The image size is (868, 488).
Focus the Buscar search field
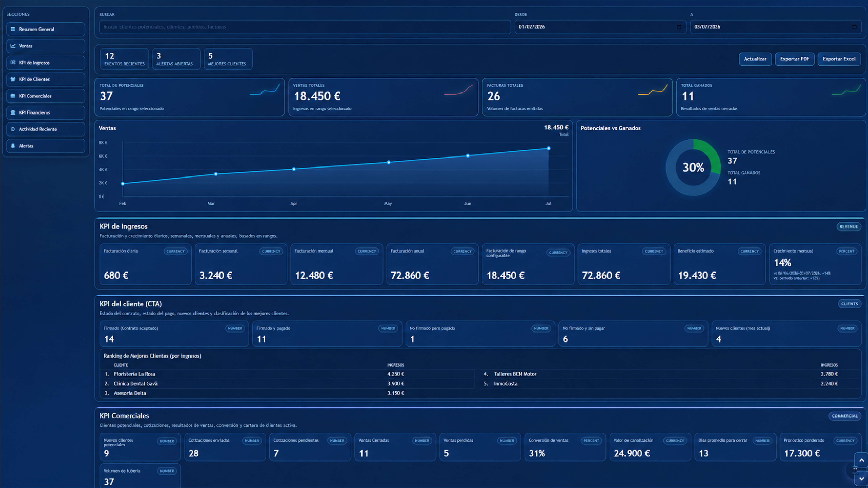(x=305, y=27)
